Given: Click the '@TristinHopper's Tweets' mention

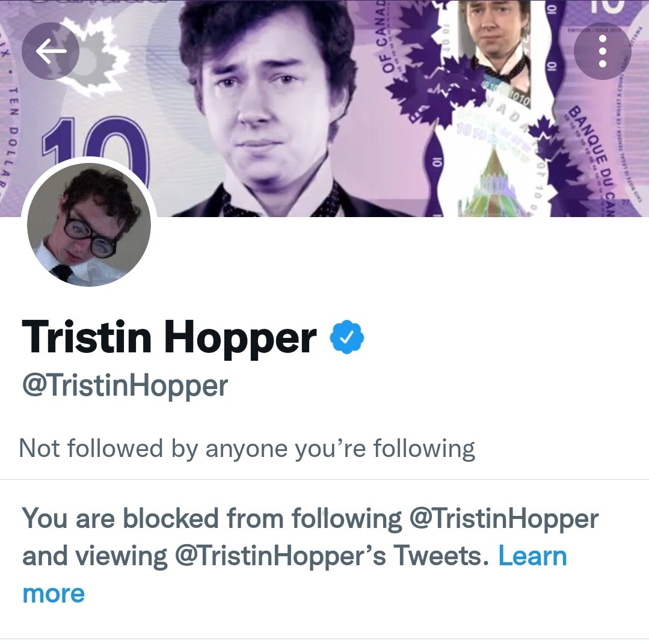Looking at the screenshot, I should click(x=328, y=556).
